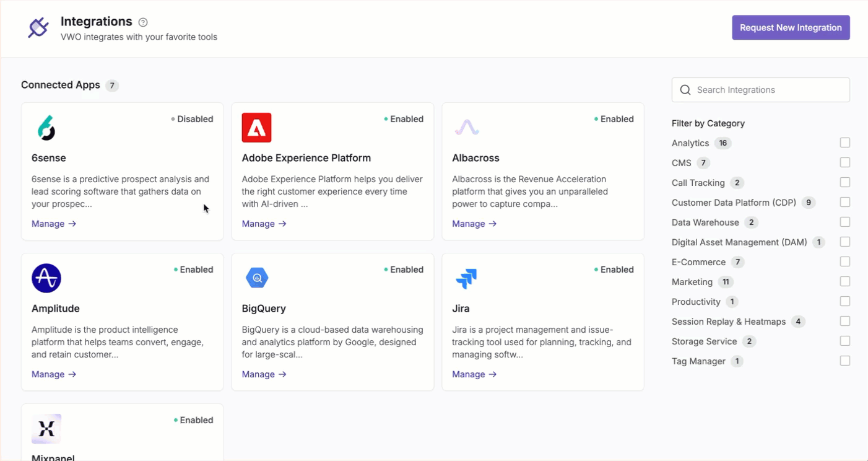The height and width of the screenshot is (461, 868).
Task: Click the Enabled status on Amplitude card
Action: [x=194, y=270]
